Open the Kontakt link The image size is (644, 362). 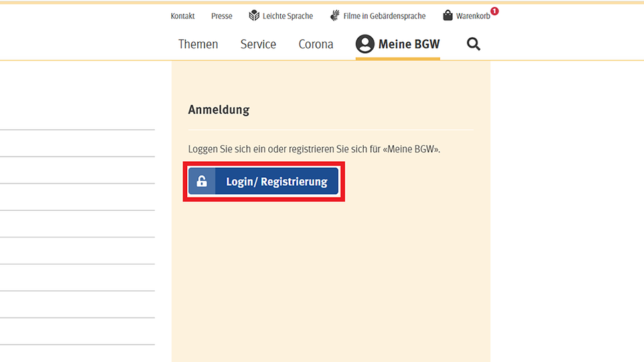point(183,16)
